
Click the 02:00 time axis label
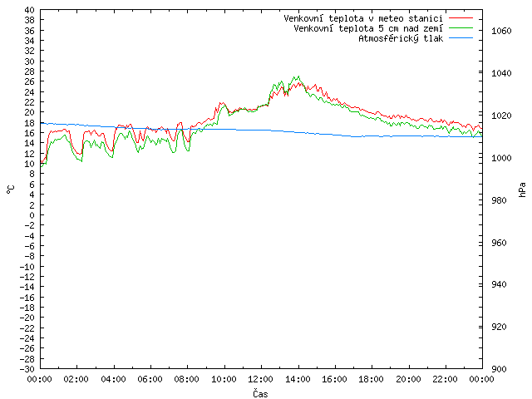[76, 379]
